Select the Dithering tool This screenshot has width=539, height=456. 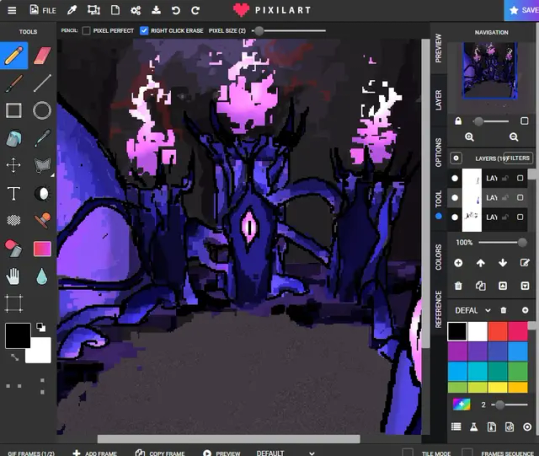click(14, 220)
